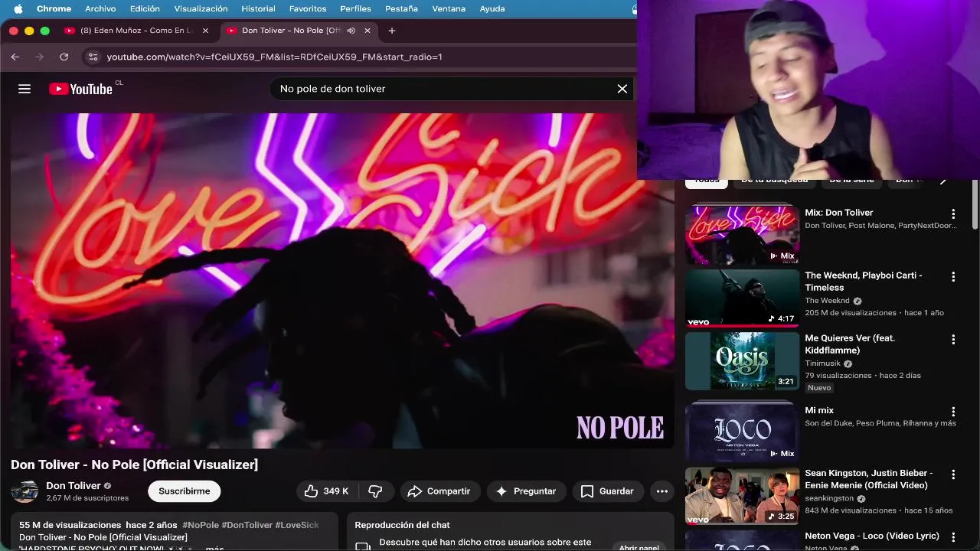Screen dimensions: 980x551
Task: Open the #NoPole hashtag link
Action: tap(201, 525)
